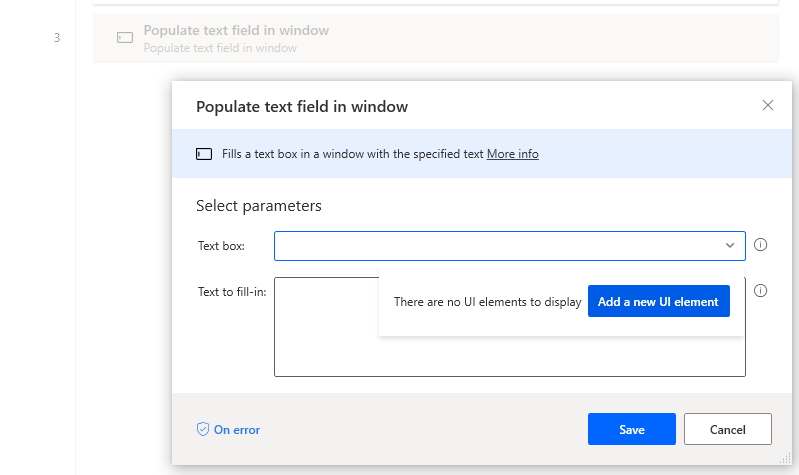Click the text box icon in the info banner
The image size is (799, 475).
tap(204, 154)
